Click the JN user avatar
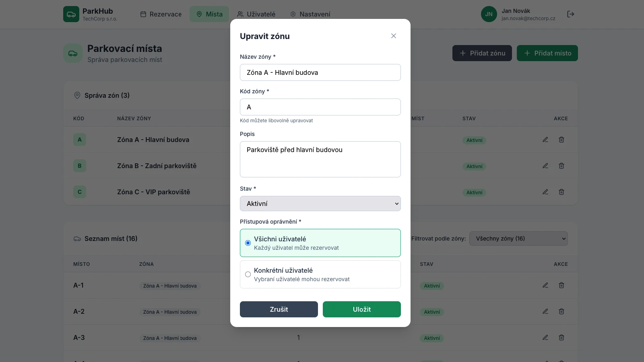Screen dimensions: 644x362 tap(489, 14)
